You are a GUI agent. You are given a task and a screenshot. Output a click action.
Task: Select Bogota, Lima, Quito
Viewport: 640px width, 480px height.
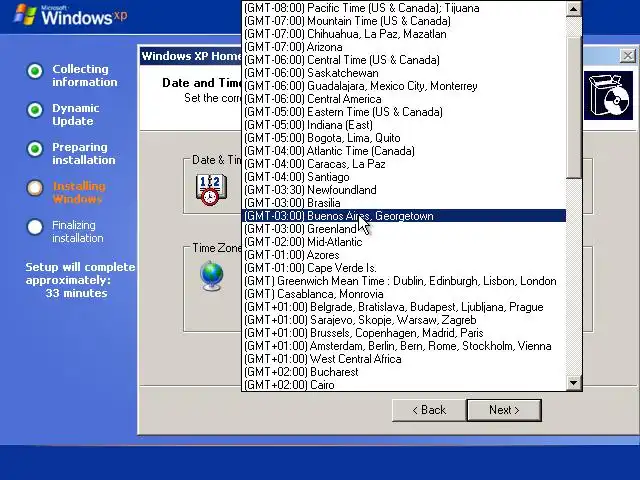404,138
